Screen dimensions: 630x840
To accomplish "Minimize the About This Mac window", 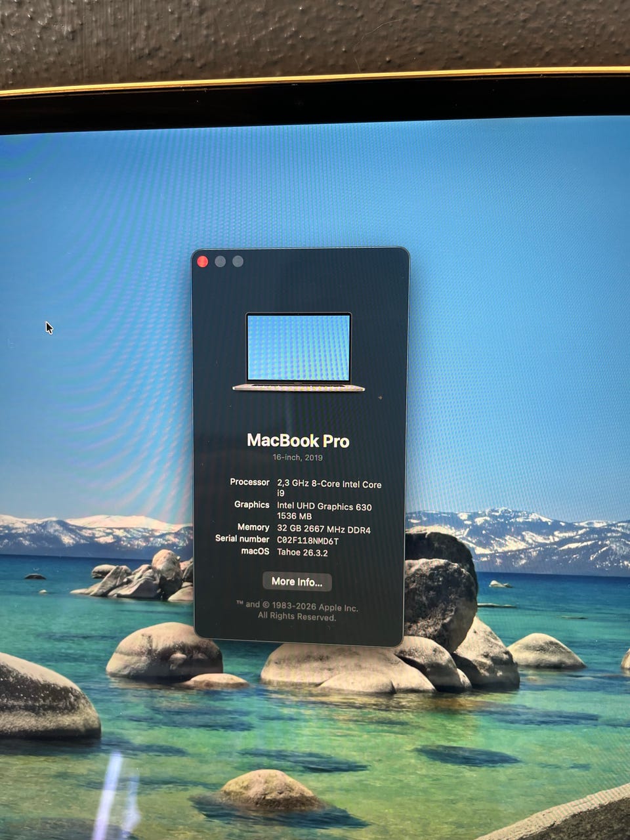I will pyautogui.click(x=220, y=262).
